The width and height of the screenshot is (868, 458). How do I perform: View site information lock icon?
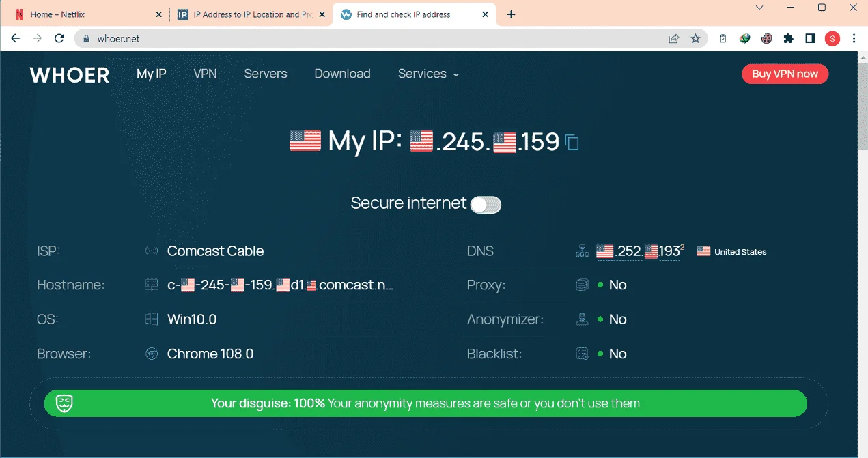coord(86,39)
